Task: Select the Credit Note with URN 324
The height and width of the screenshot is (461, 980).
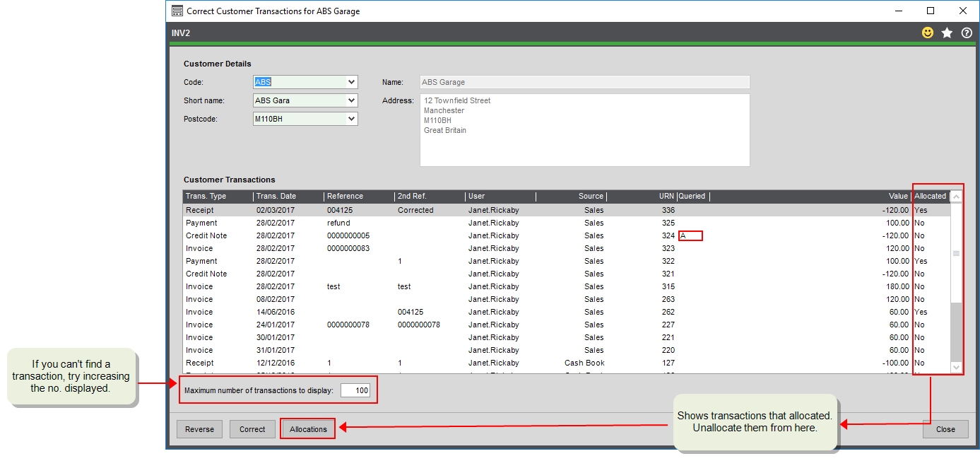Action: (x=424, y=235)
